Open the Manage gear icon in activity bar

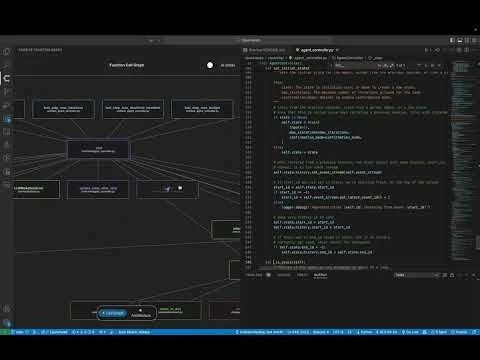click(x=6, y=322)
